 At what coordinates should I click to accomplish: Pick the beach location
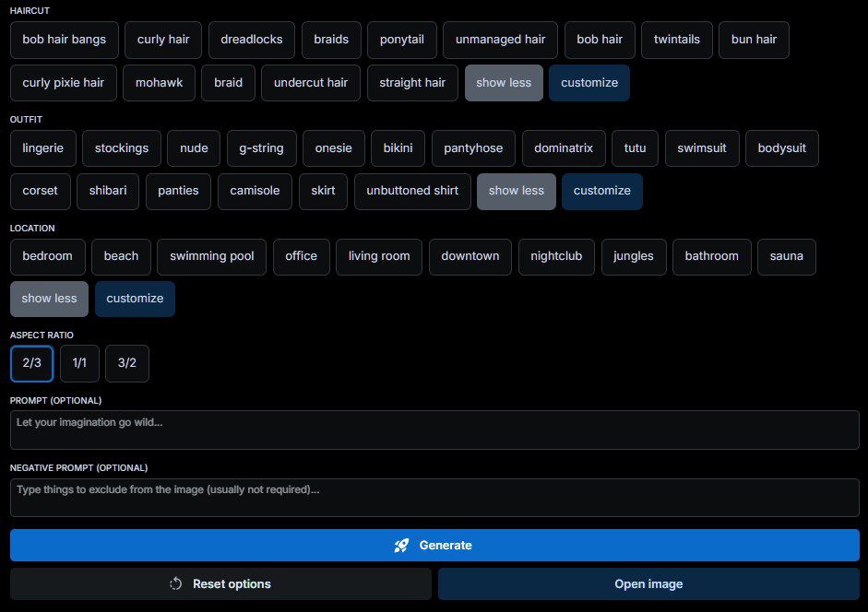click(121, 257)
